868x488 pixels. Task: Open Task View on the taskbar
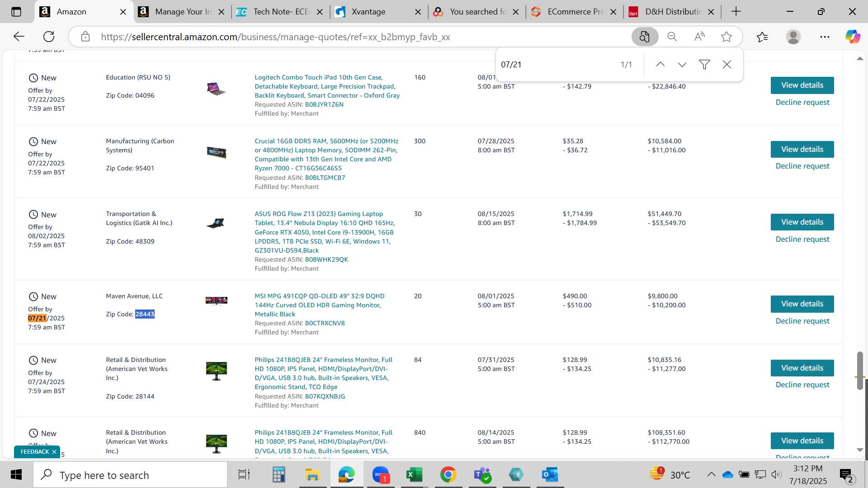[x=244, y=475]
